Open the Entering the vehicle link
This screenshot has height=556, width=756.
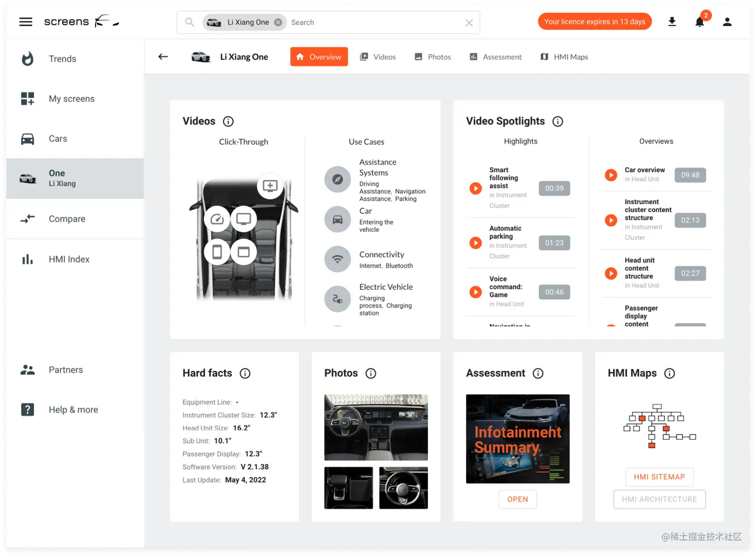376,226
